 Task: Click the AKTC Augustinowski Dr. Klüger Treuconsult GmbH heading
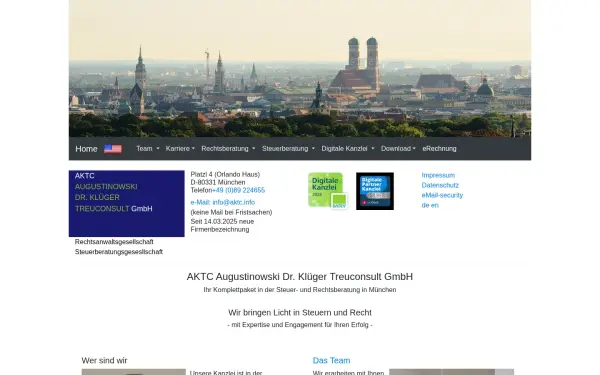pyautogui.click(x=300, y=277)
